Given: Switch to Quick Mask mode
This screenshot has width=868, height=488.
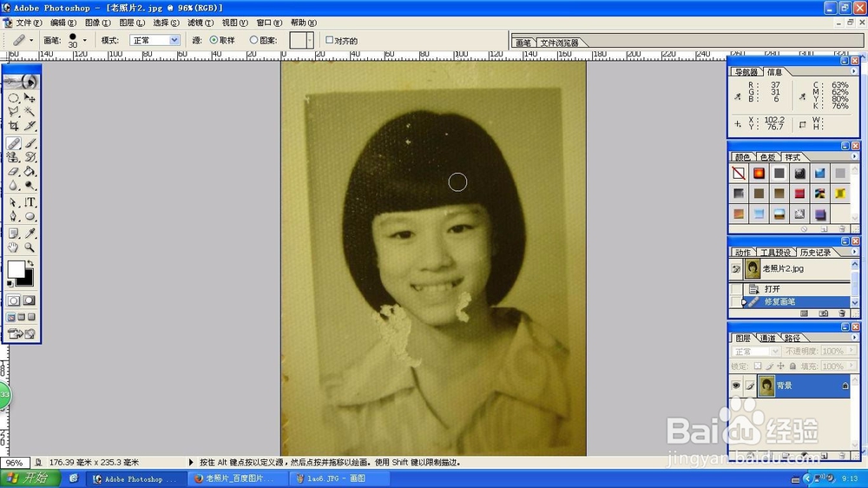Looking at the screenshot, I should (30, 300).
